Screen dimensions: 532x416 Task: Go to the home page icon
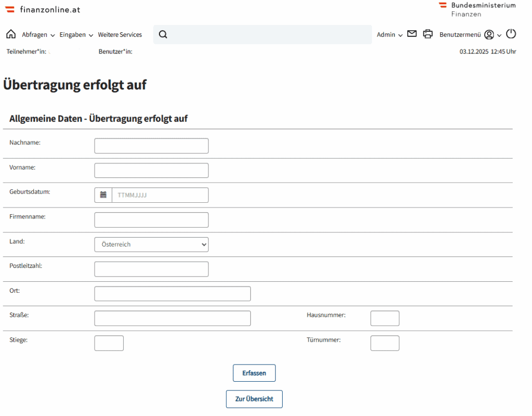point(11,34)
